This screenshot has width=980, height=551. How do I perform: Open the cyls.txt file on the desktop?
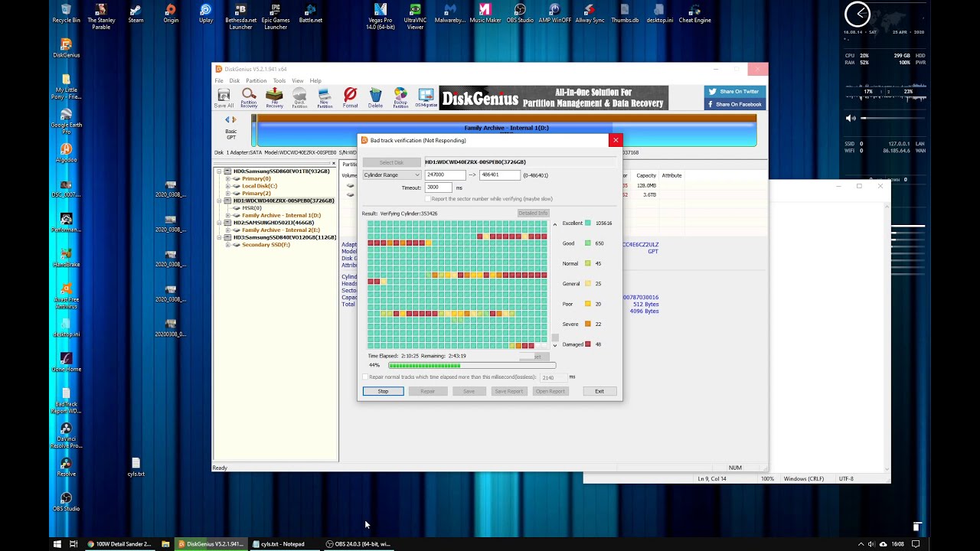(136, 467)
